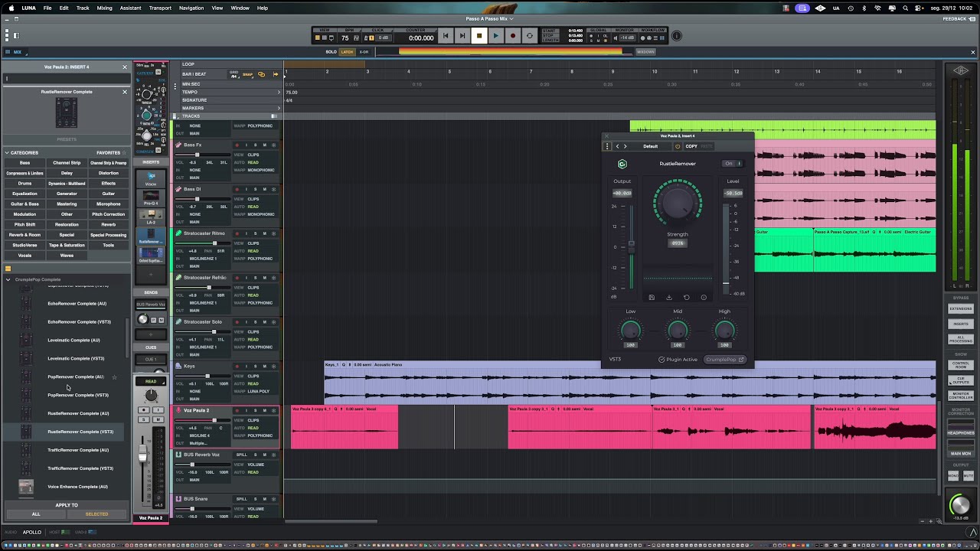Screen dimensions: 980x551
Task: Open the Window menu
Action: [x=240, y=8]
